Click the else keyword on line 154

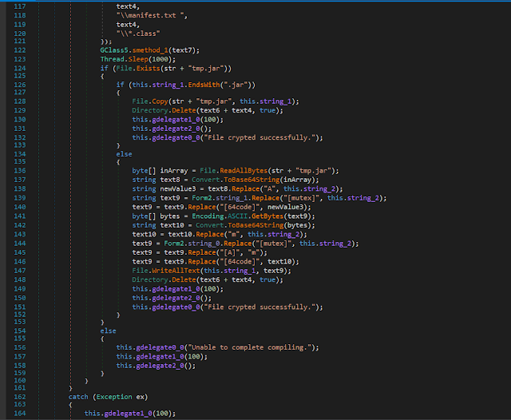pyautogui.click(x=109, y=331)
